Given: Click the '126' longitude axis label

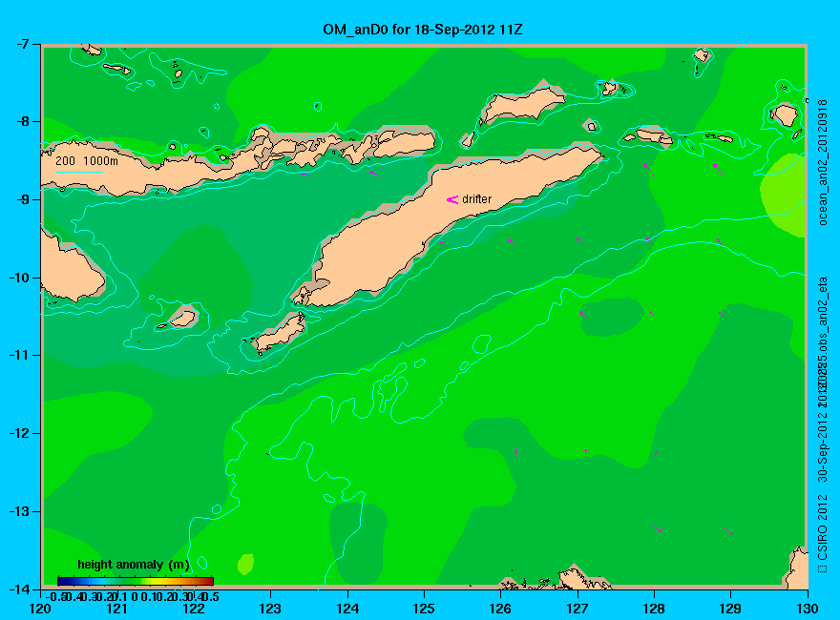Looking at the screenshot, I should pyautogui.click(x=500, y=609).
